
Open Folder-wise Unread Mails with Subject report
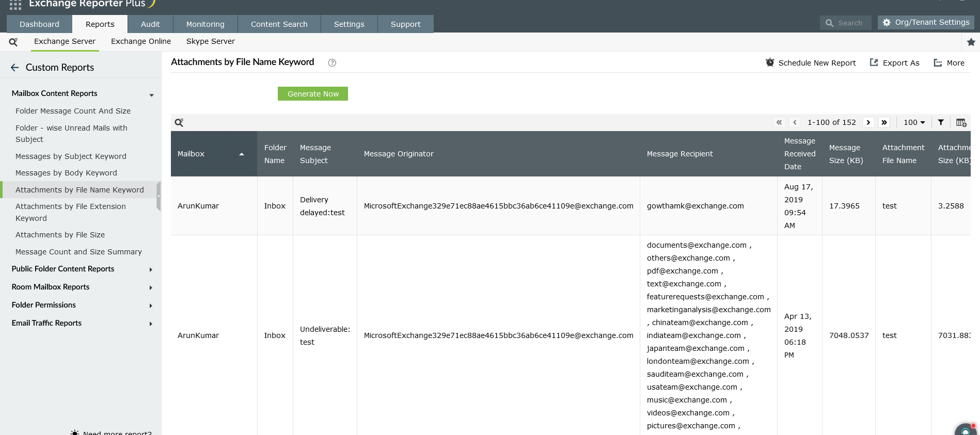(x=71, y=134)
